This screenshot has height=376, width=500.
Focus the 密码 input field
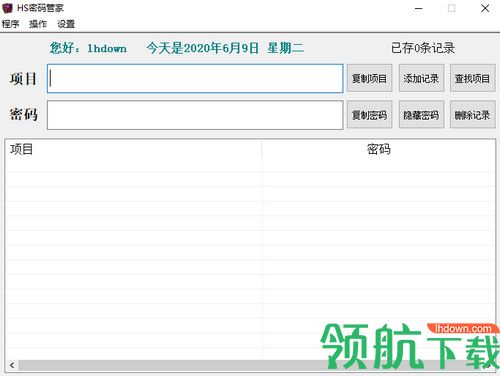pyautogui.click(x=195, y=115)
